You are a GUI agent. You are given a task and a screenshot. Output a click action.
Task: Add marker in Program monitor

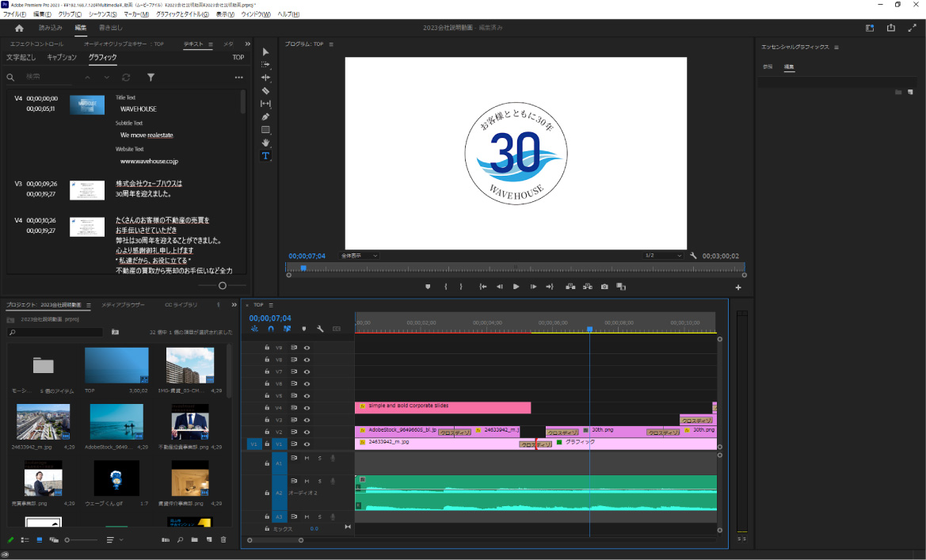(428, 287)
